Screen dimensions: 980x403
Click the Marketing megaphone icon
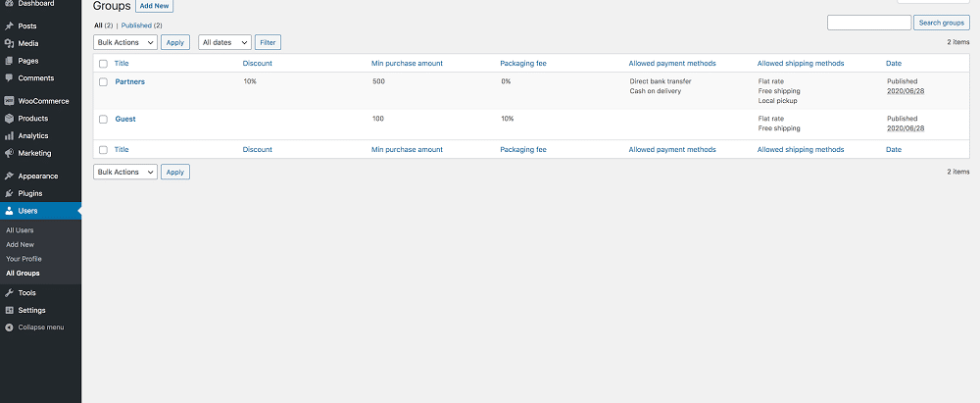[9, 153]
